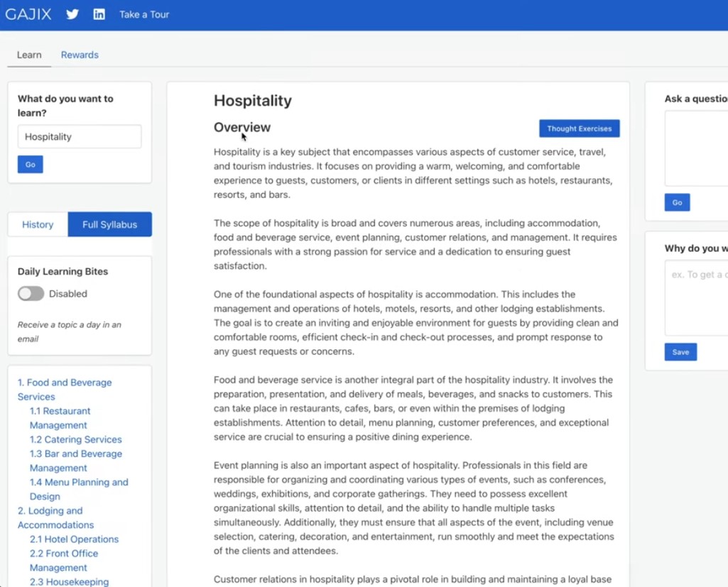
Task: Click the Why do you want textbox
Action: (x=696, y=298)
